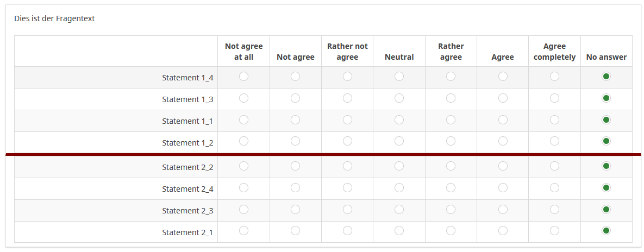Select 'Rather agree' for Statement 1_2
Image resolution: width=644 pixels, height=252 pixels.
click(x=451, y=141)
